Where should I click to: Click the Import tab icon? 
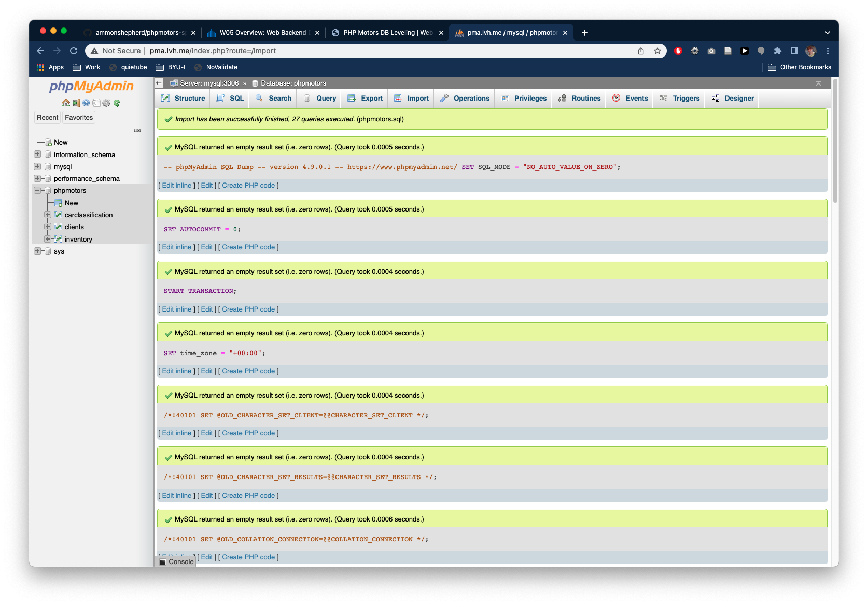tap(398, 98)
